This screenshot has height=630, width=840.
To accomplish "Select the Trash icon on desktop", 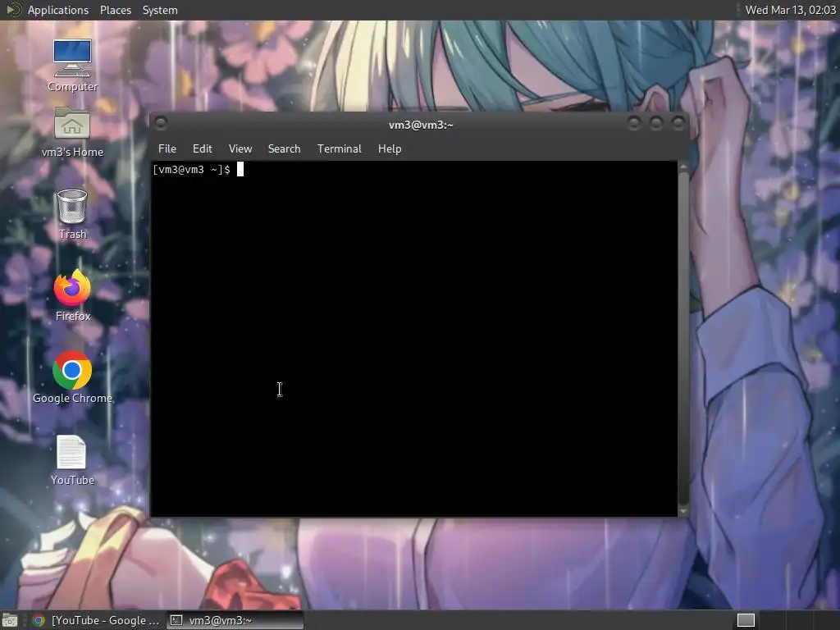I will click(72, 214).
